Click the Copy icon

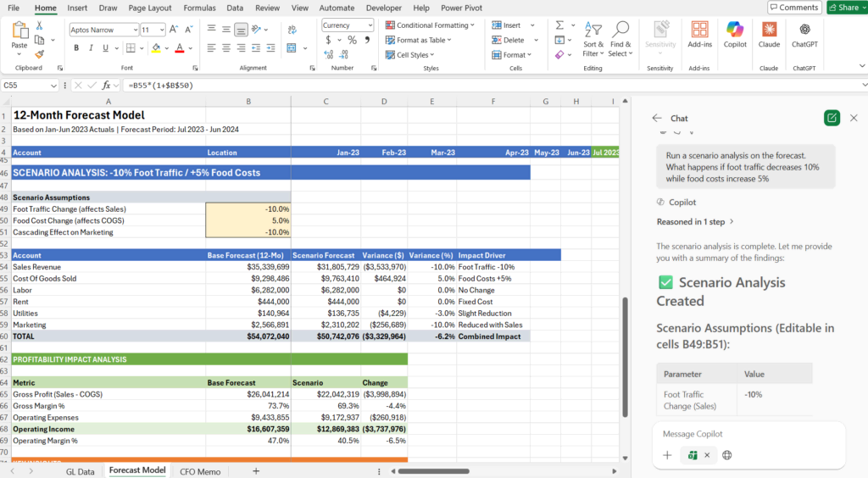pos(39,40)
